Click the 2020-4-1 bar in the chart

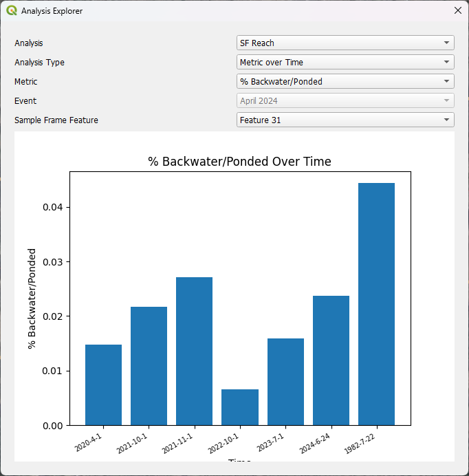tap(104, 385)
